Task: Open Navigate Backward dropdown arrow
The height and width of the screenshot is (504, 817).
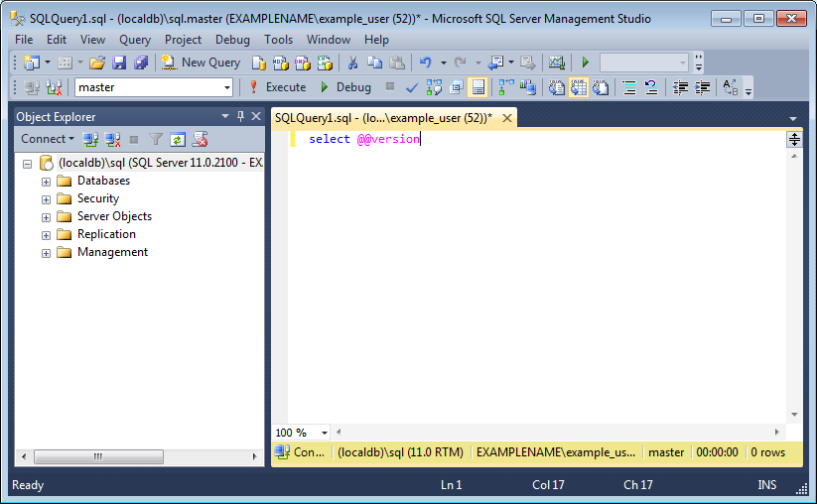Action: pyautogui.click(x=511, y=63)
